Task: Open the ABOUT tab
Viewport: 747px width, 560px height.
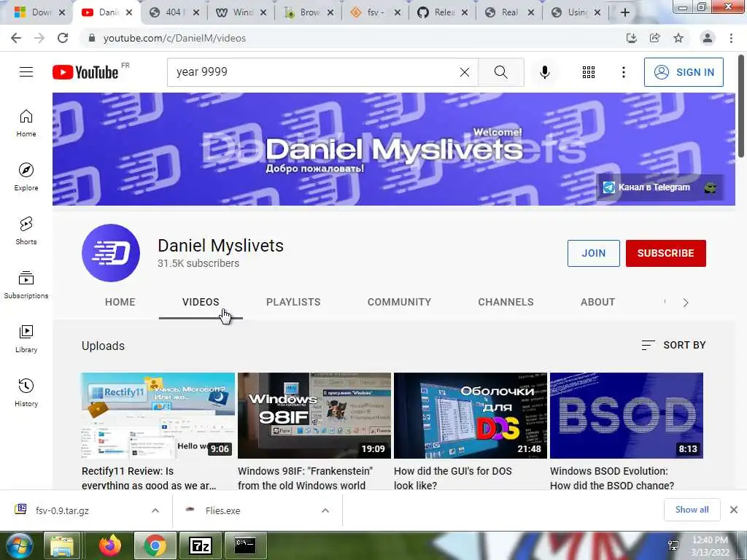Action: [x=598, y=302]
